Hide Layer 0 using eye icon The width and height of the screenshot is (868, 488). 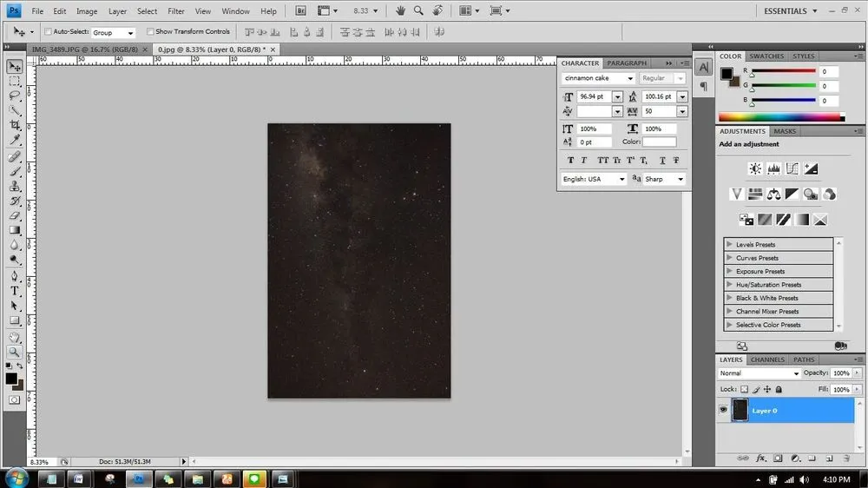723,411
